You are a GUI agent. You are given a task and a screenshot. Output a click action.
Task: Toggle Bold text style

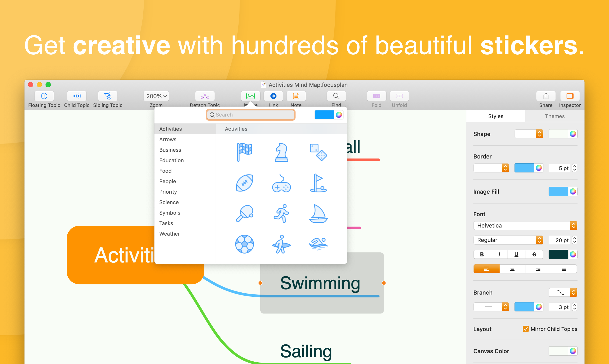(482, 254)
